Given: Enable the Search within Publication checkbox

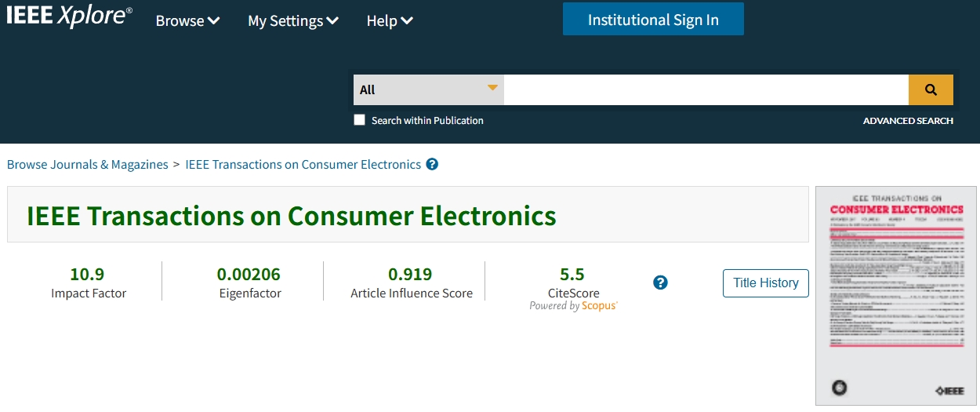Looking at the screenshot, I should 360,120.
